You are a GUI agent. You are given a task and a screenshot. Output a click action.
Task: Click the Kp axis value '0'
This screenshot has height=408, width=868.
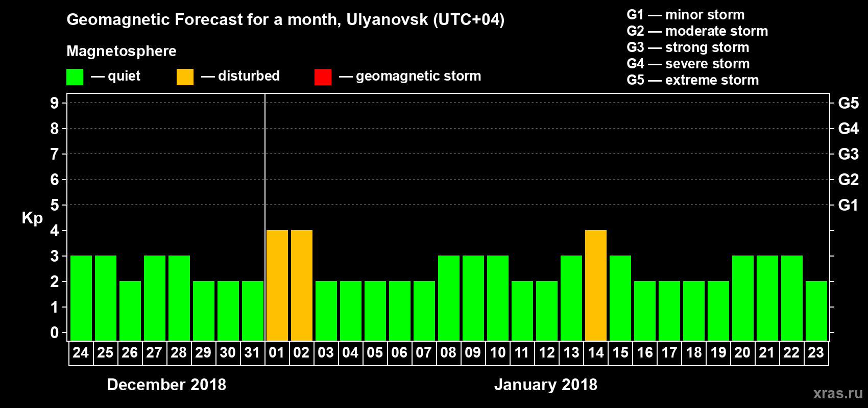click(x=55, y=333)
